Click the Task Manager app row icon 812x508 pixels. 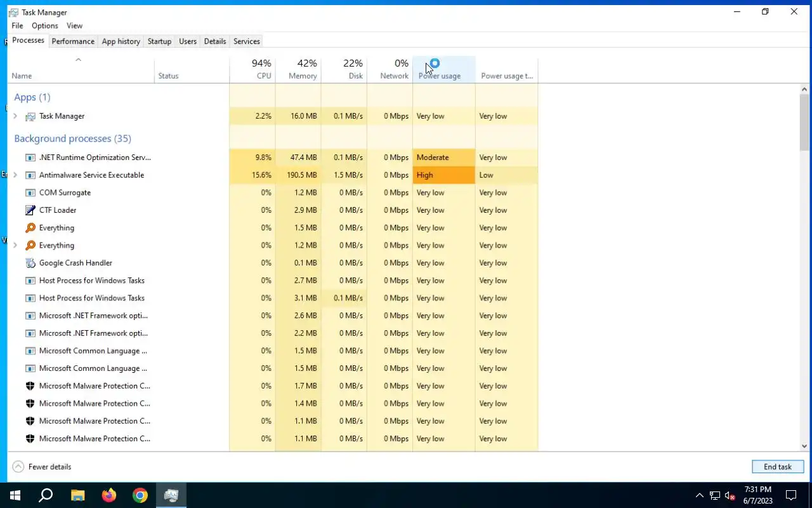(30, 116)
